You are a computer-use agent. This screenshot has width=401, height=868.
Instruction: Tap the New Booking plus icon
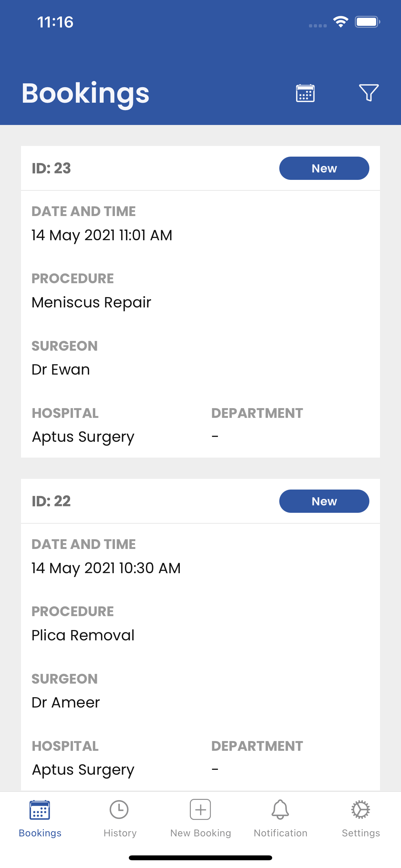point(200,809)
